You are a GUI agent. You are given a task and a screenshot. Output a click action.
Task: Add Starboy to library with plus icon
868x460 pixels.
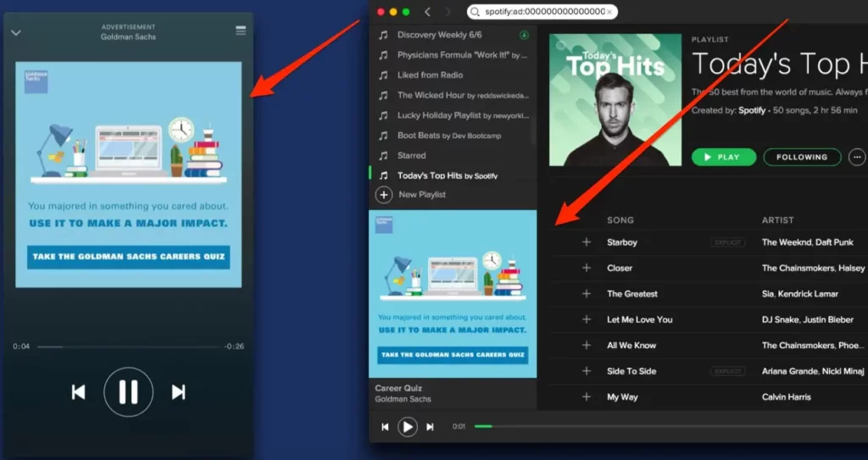(586, 242)
